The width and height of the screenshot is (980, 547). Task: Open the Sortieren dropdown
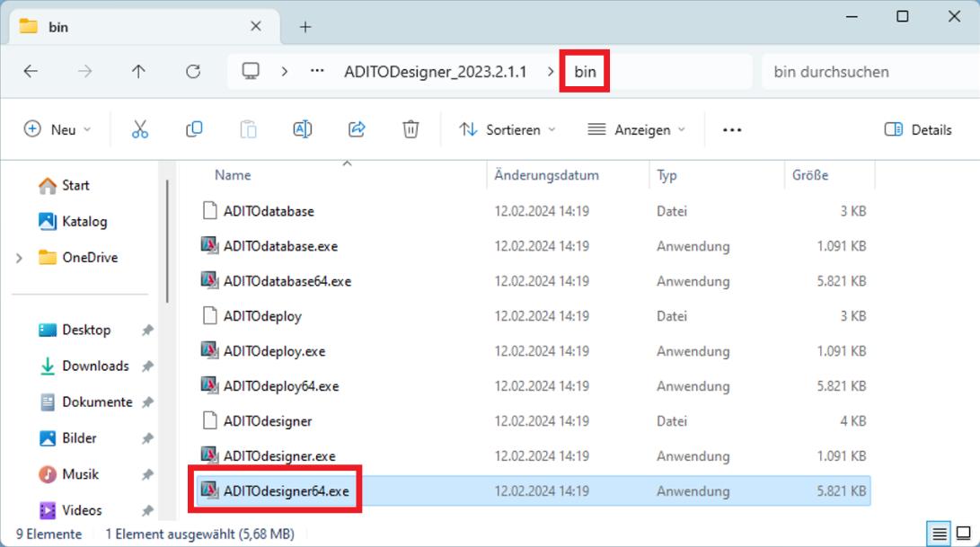[x=508, y=129]
